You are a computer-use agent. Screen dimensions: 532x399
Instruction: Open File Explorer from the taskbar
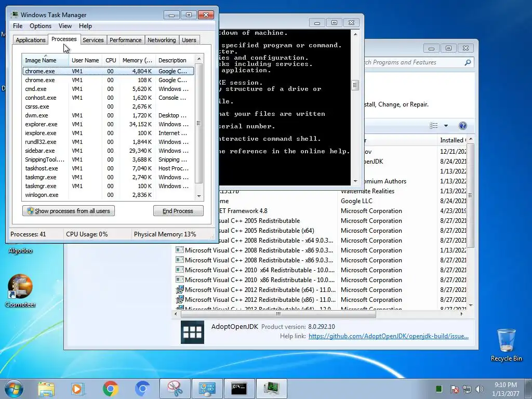click(x=46, y=389)
